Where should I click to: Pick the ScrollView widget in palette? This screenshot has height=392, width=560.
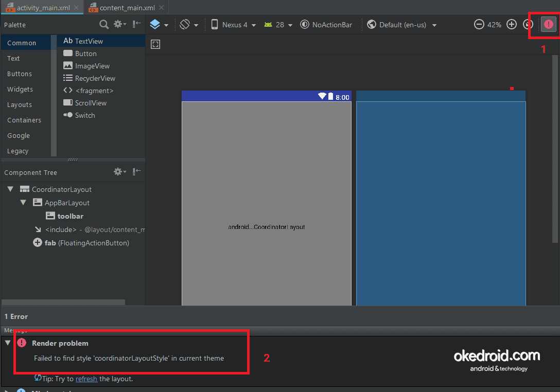pos(101,103)
